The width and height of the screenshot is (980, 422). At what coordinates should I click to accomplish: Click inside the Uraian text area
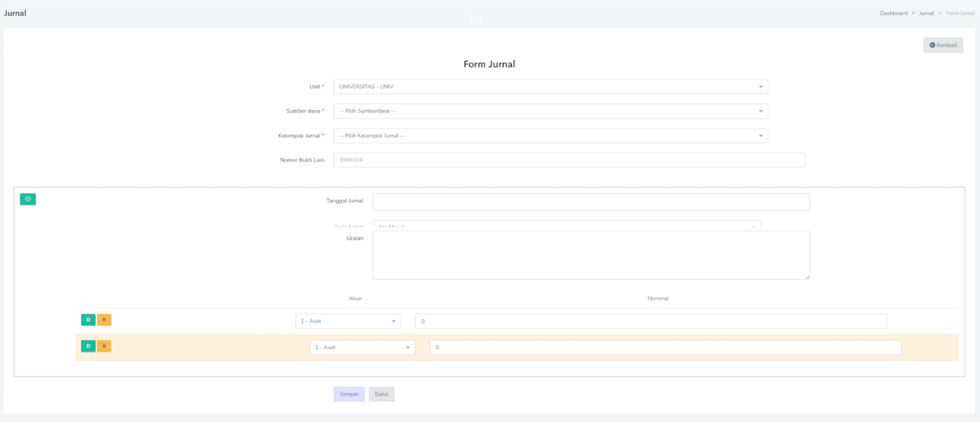(591, 255)
